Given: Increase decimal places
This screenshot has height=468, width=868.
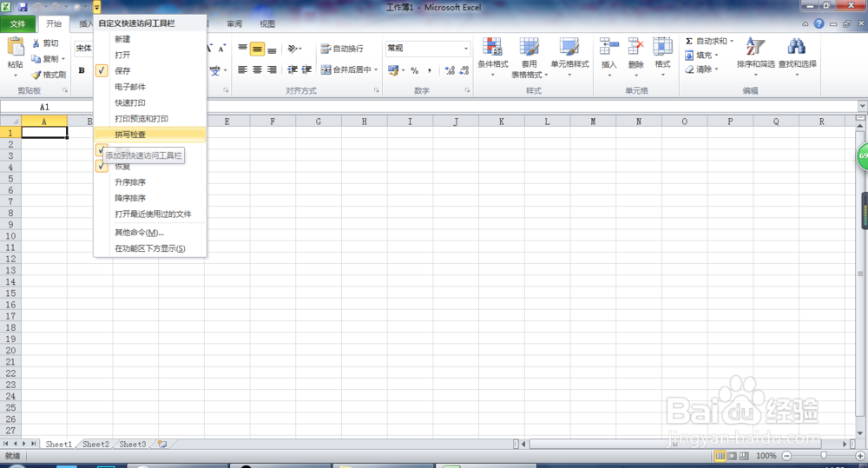Looking at the screenshot, I should (450, 70).
